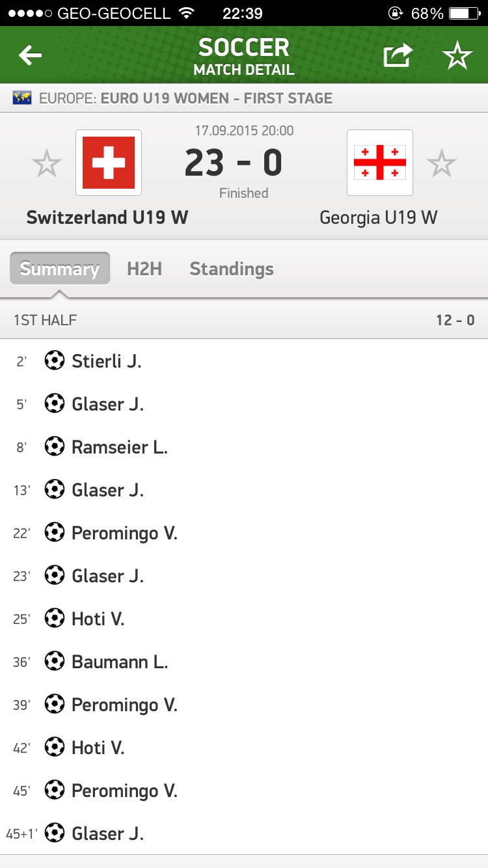Tap goal icon at 45+1' minute
Viewport: 488px width, 868px height.
[55, 833]
